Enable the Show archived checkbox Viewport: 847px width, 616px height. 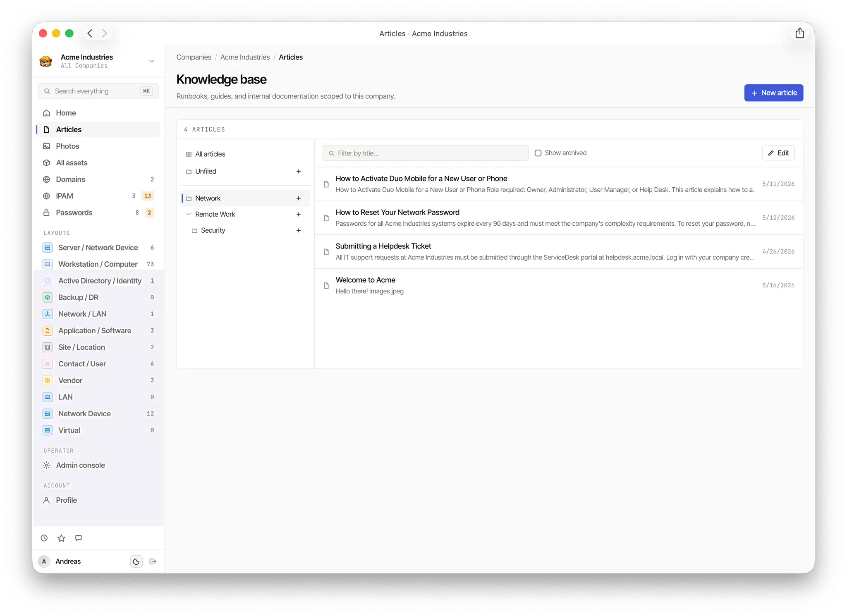pyautogui.click(x=538, y=153)
